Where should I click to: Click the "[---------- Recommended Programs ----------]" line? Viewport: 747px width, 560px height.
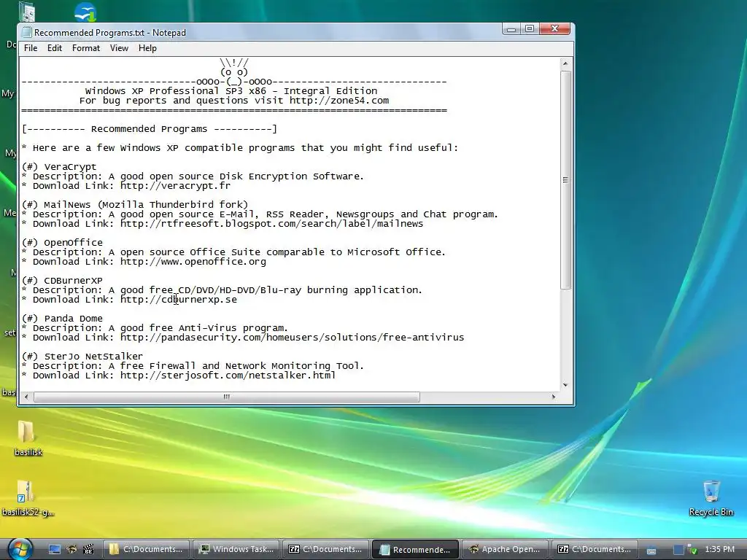point(149,129)
